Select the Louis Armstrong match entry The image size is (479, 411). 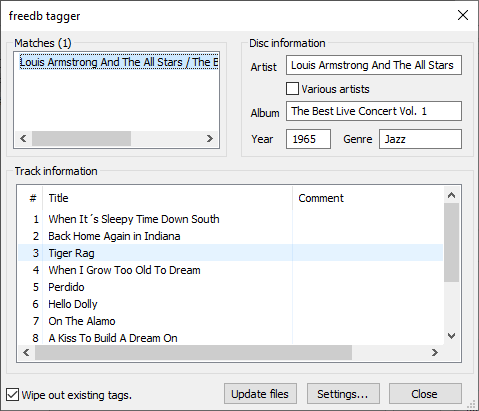119,62
